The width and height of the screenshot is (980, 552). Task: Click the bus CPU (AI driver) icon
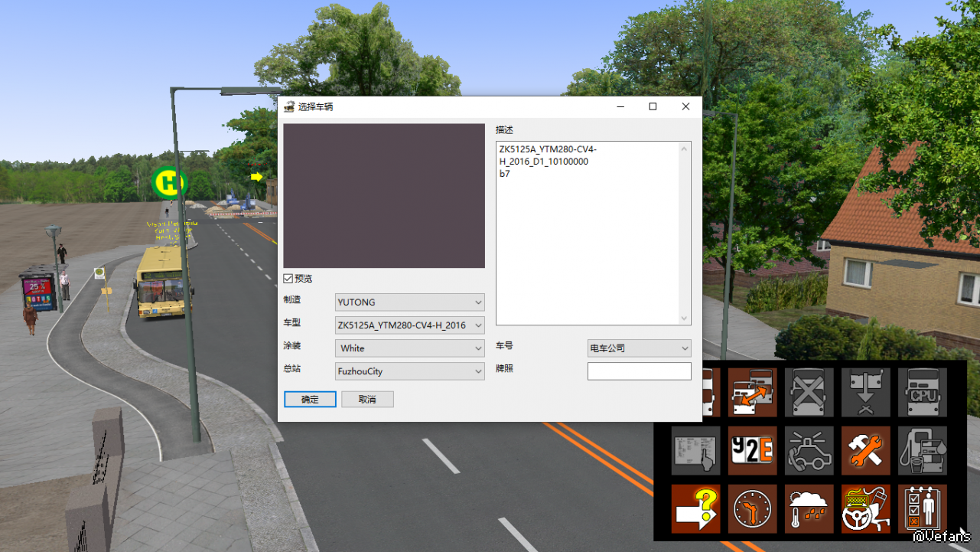click(x=922, y=392)
